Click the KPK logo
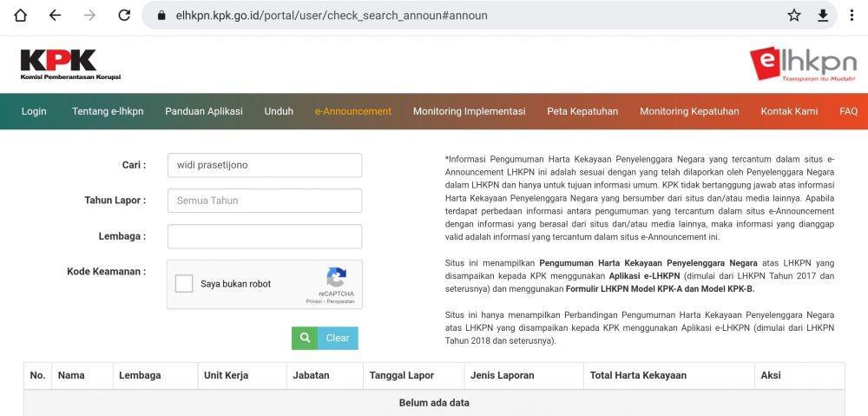 click(70, 64)
